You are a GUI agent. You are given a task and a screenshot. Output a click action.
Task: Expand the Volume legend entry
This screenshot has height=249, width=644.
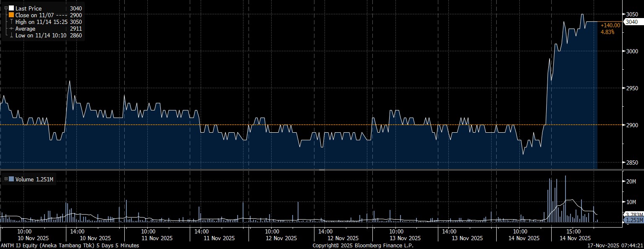pos(5,179)
